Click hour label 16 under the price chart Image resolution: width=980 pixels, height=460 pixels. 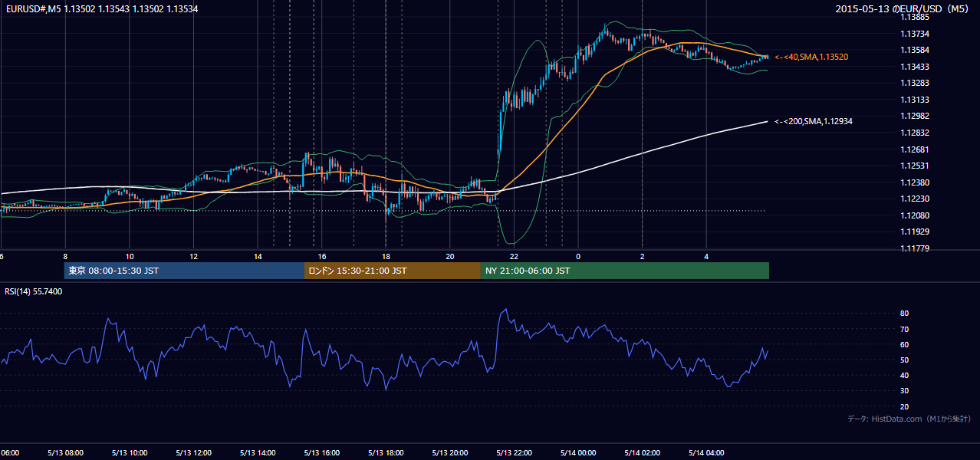point(322,256)
